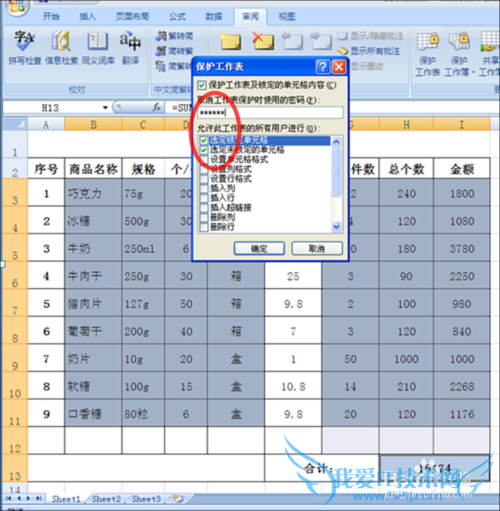Viewport: 500px width, 511px height.
Task: Click the new comment icon in ribbon
Action: pyautogui.click(x=230, y=41)
